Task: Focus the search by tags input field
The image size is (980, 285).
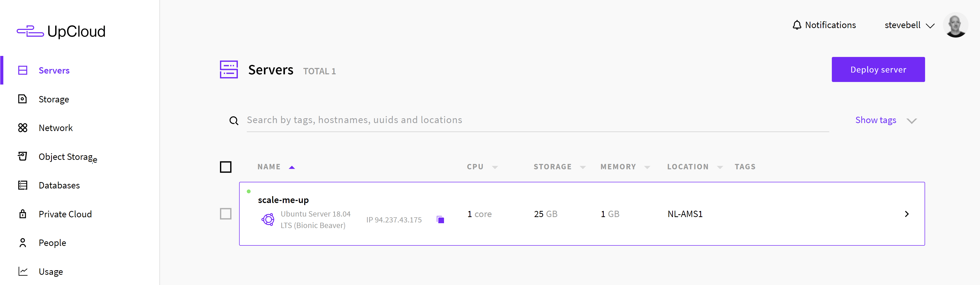Action: coord(538,120)
